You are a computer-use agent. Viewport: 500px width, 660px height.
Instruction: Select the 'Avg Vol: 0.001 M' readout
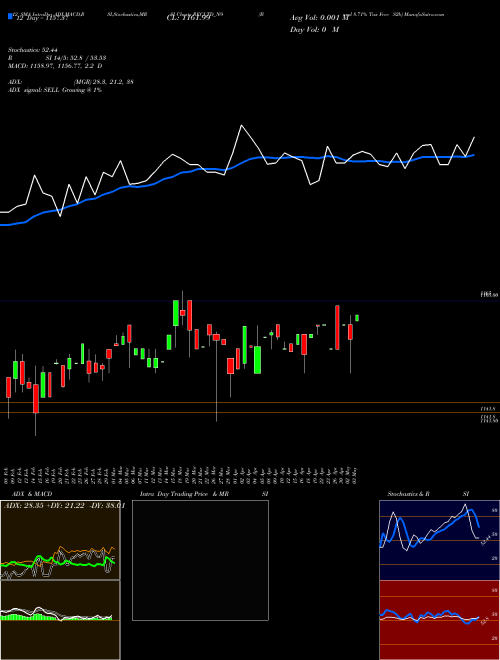[319, 18]
